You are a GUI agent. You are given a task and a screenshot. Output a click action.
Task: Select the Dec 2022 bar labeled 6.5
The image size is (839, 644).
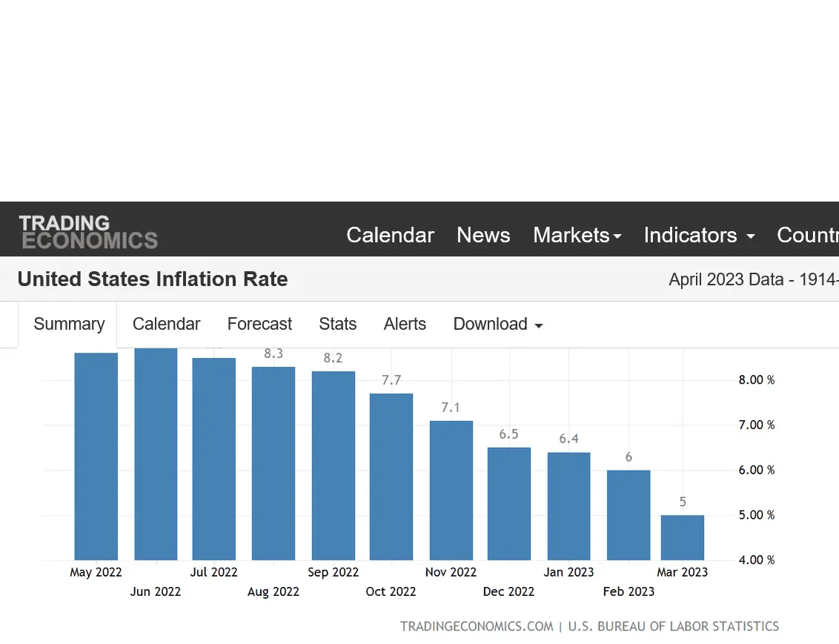tap(509, 504)
